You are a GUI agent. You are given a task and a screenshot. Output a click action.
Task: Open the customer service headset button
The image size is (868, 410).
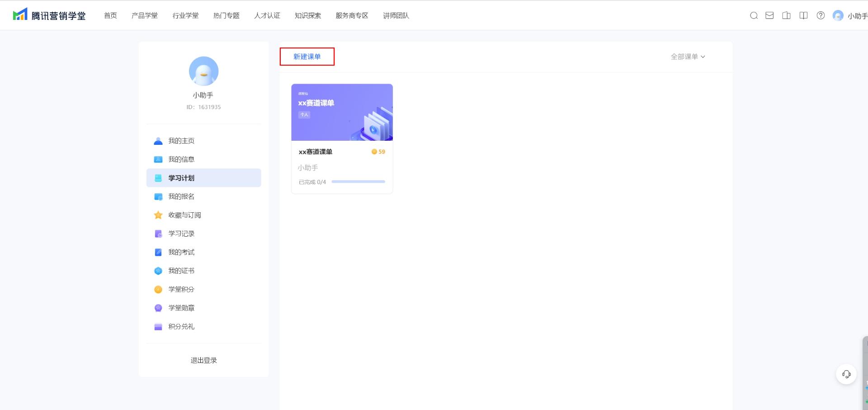click(x=846, y=374)
